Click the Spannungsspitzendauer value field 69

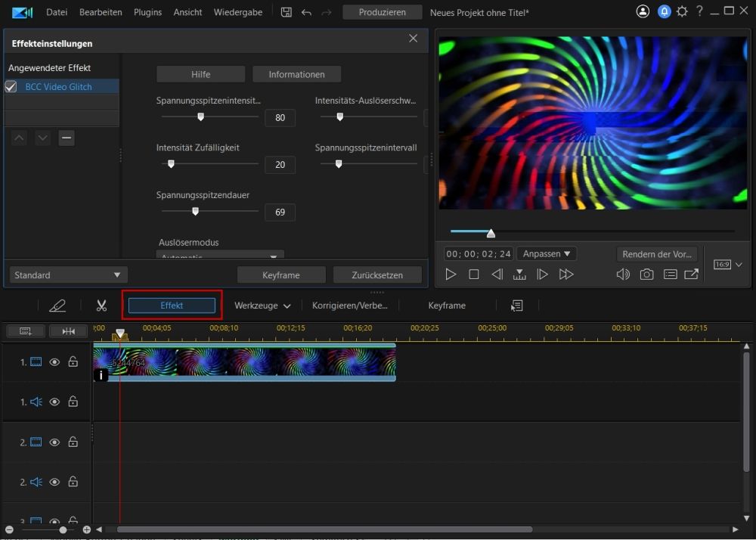pos(280,212)
